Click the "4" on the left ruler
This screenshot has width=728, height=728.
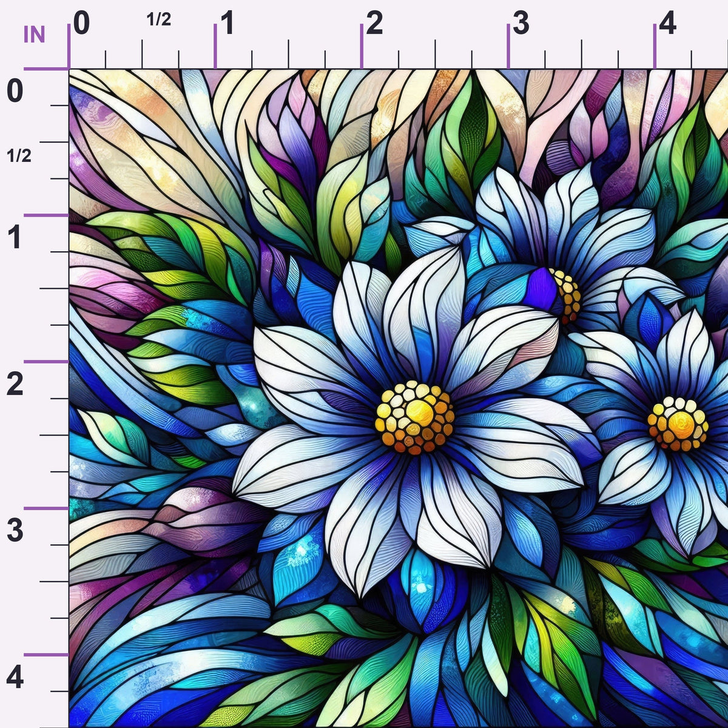point(15,677)
